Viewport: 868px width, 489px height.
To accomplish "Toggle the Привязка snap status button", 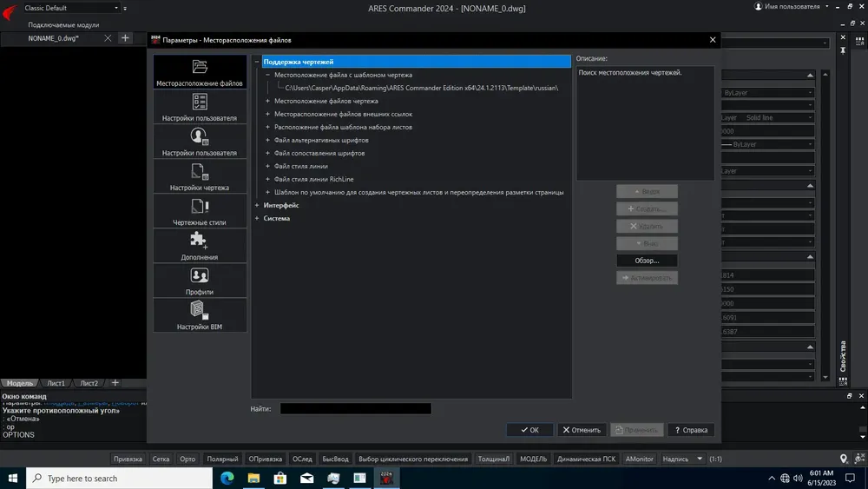I will [x=128, y=459].
